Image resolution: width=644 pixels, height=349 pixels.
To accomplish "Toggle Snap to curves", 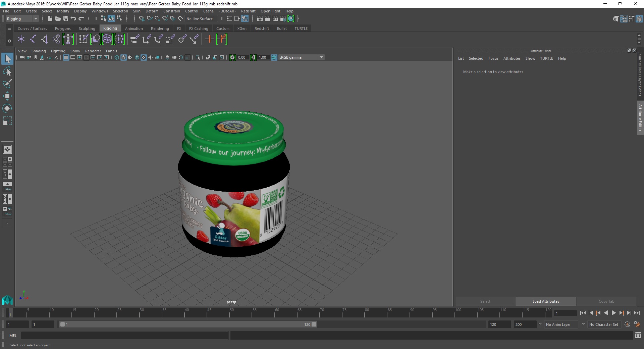I will click(150, 19).
